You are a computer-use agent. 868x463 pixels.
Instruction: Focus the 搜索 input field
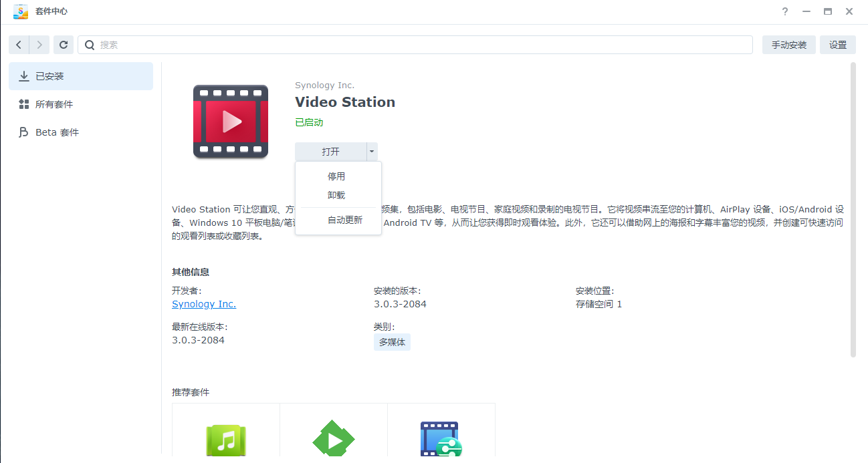[x=415, y=45]
